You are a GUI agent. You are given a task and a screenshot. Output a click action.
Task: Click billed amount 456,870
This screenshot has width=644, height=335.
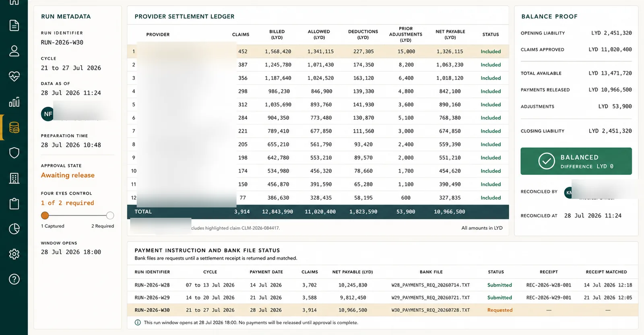point(279,184)
